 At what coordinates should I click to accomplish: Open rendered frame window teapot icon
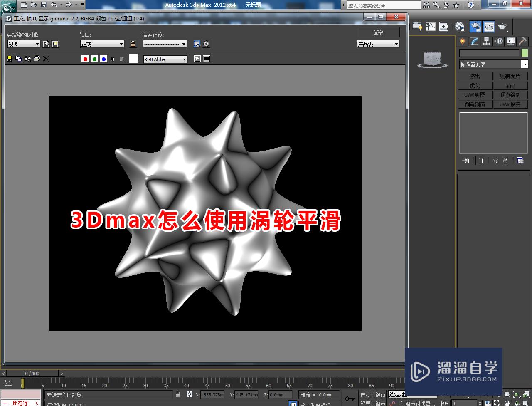[489, 27]
